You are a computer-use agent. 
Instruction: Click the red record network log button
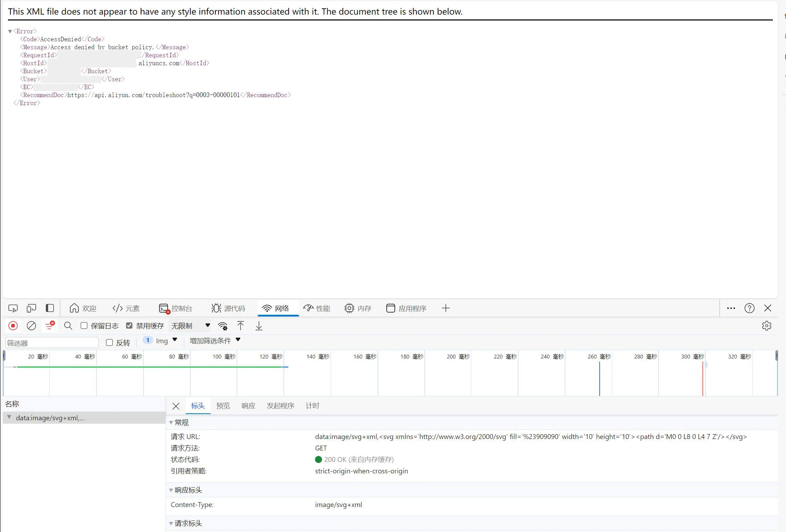pyautogui.click(x=13, y=326)
